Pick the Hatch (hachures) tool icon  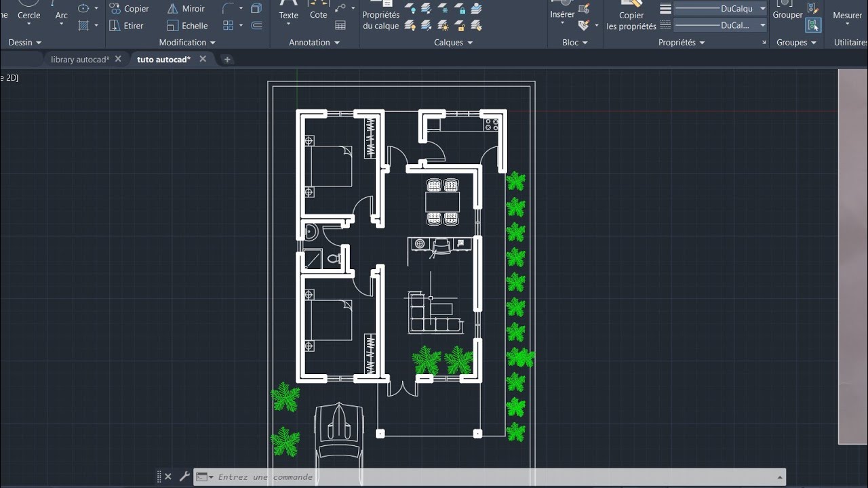(x=83, y=26)
